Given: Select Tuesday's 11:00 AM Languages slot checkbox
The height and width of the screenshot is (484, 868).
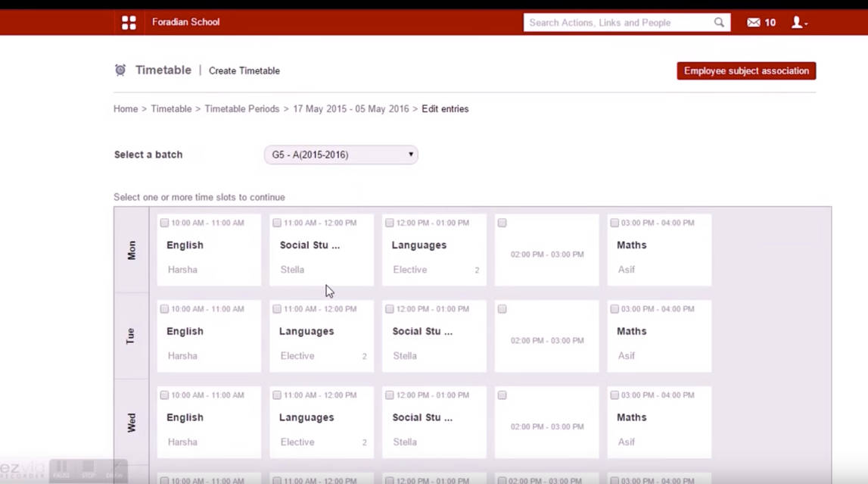Looking at the screenshot, I should tap(276, 308).
